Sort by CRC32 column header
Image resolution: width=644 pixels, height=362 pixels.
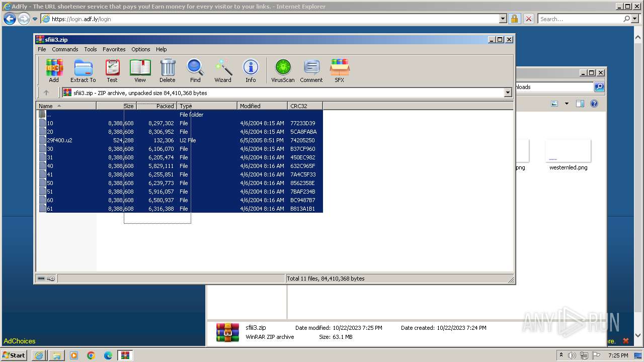[x=305, y=106]
